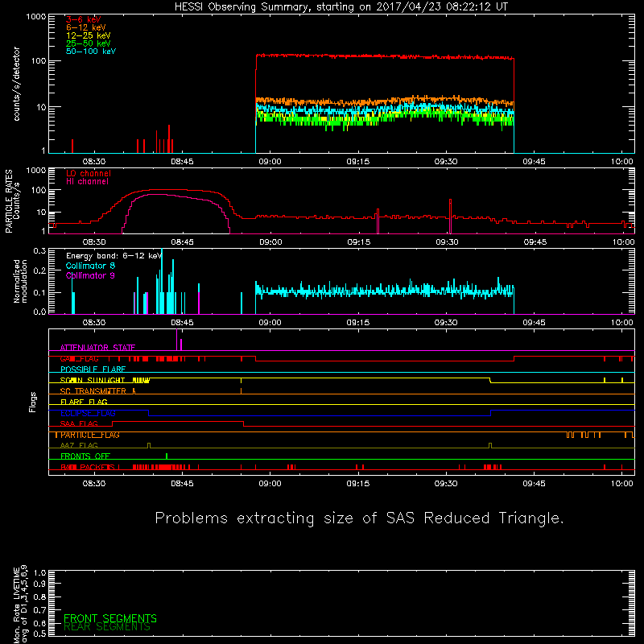Click the Mon. Rate LIVETIME axis label

20,605
